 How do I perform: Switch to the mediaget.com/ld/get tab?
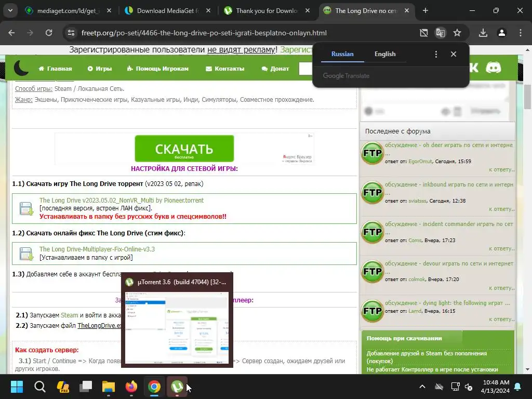(68, 11)
